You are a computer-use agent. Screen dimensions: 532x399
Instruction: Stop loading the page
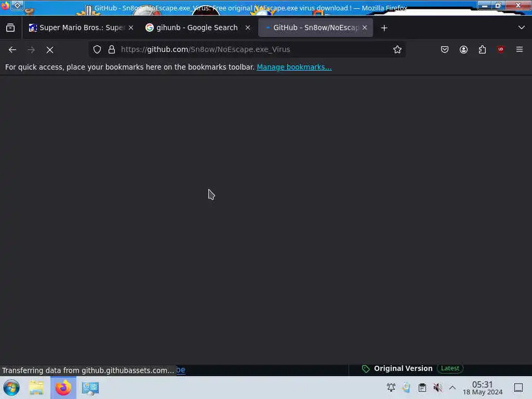[x=50, y=50]
